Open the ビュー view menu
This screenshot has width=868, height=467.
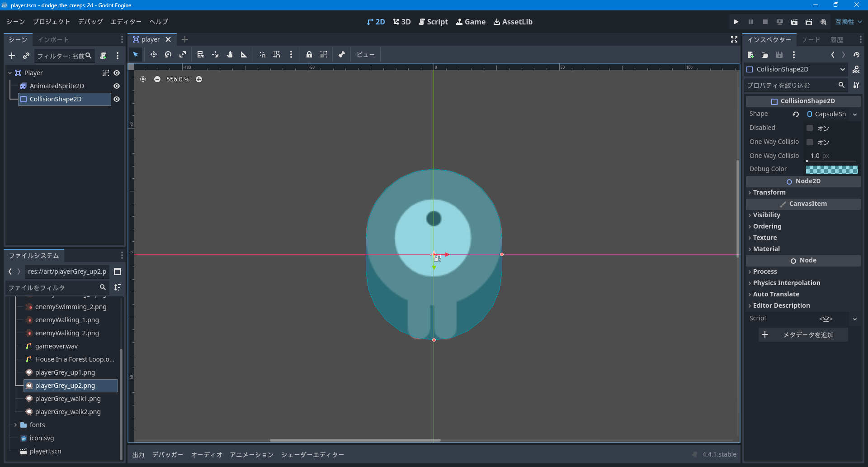(x=366, y=55)
